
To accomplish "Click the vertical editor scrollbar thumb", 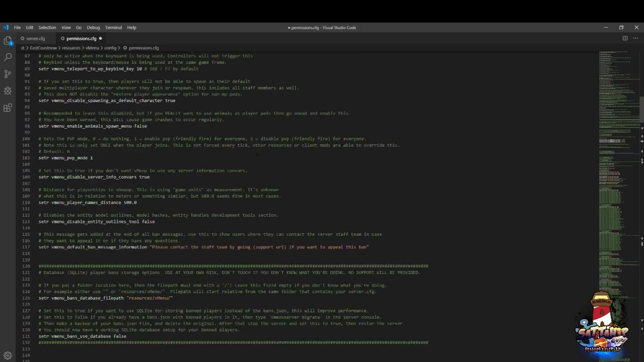I will click(x=642, y=109).
